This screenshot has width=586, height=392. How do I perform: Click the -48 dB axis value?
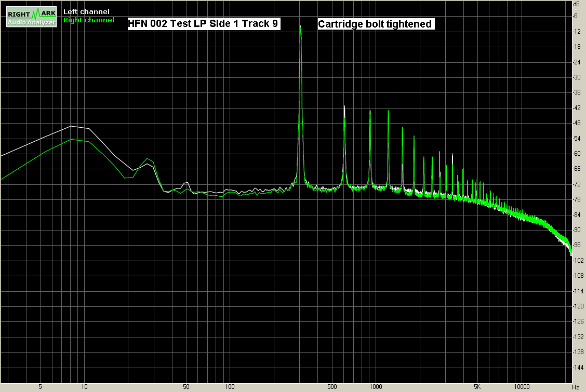(x=577, y=123)
